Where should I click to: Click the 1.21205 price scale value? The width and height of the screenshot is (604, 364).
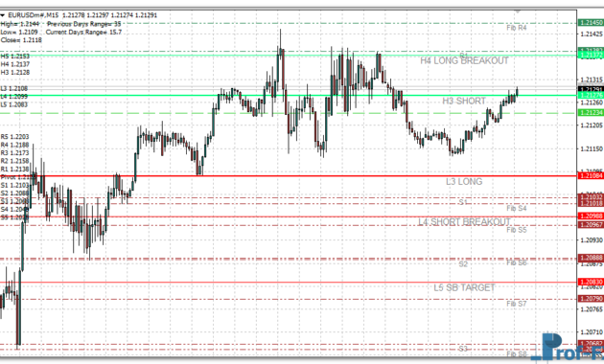coord(592,125)
